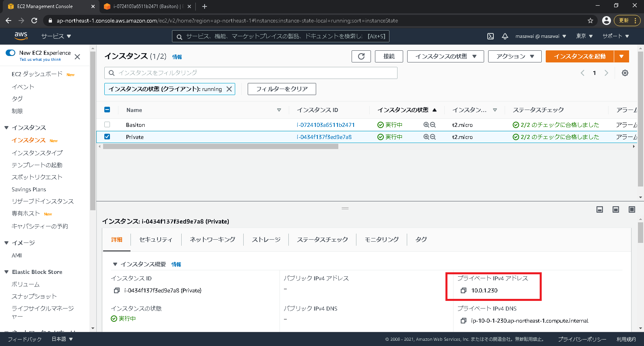Image resolution: width=644 pixels, height=346 pixels.
Task: Open the 東京 region selector
Action: pyautogui.click(x=584, y=36)
